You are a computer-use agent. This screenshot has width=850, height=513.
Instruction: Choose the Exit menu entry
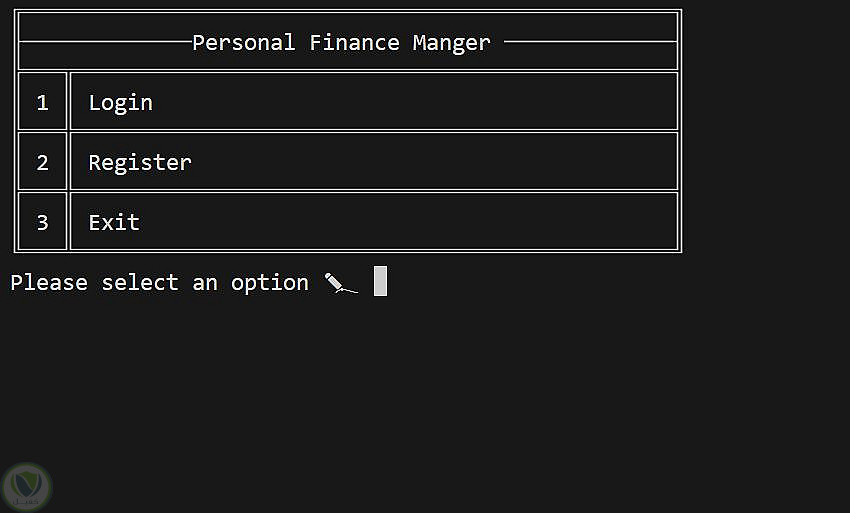coord(114,222)
